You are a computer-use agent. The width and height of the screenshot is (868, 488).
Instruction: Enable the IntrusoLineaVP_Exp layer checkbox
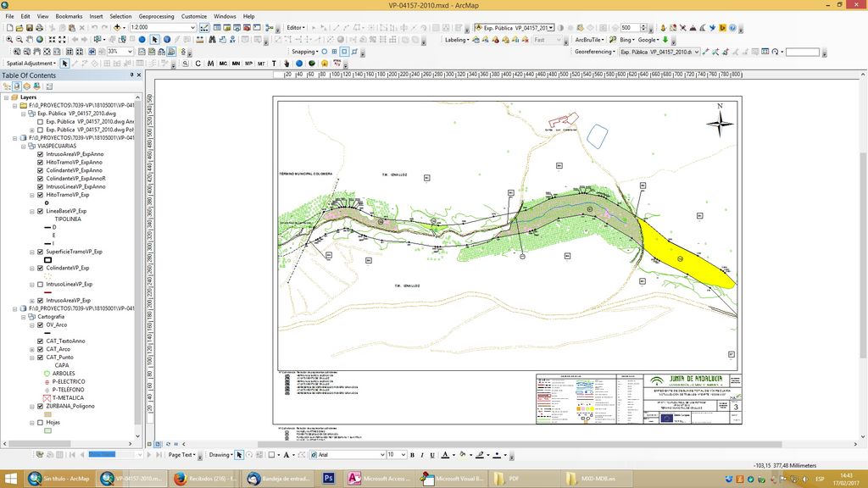(x=40, y=285)
